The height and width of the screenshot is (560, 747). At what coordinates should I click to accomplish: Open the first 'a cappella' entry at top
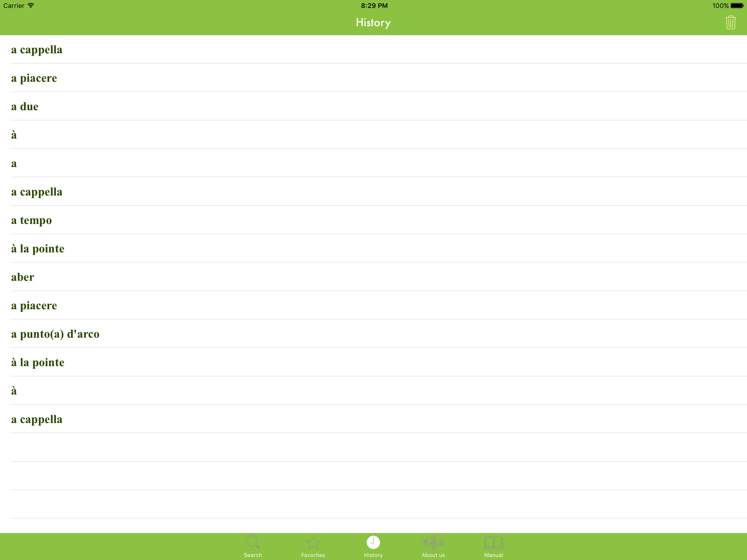coord(373,49)
